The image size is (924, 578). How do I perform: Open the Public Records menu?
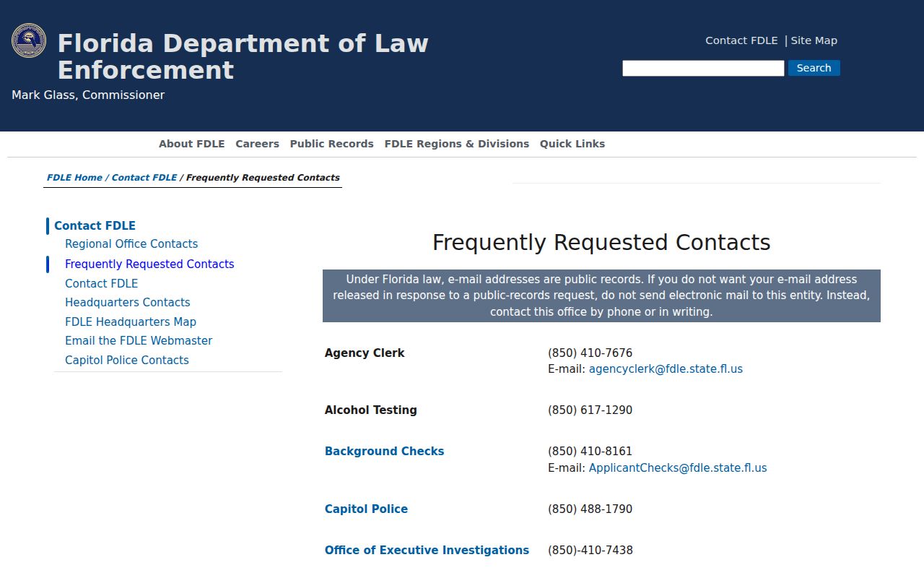pos(332,144)
